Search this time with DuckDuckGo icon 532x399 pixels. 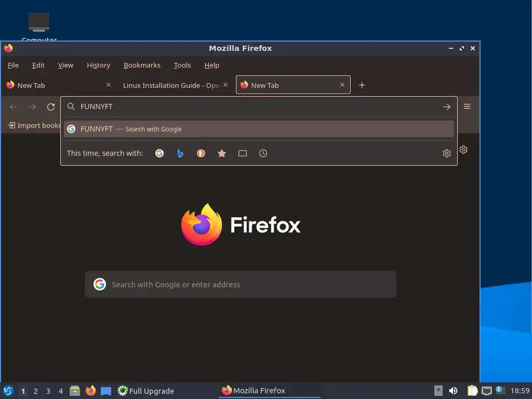pos(201,153)
